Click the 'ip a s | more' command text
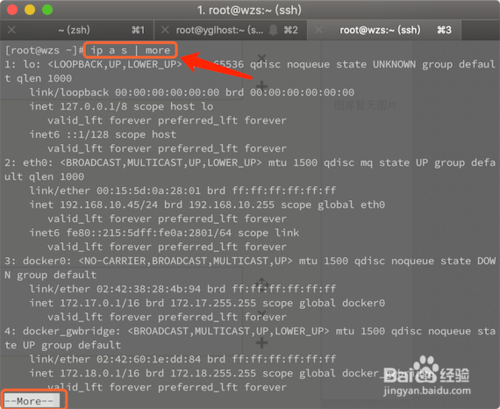Screen dimensions: 500x409 [130, 50]
